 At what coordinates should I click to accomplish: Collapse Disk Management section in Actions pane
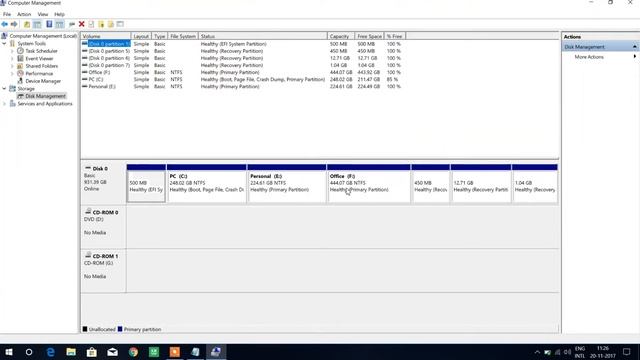tap(634, 47)
